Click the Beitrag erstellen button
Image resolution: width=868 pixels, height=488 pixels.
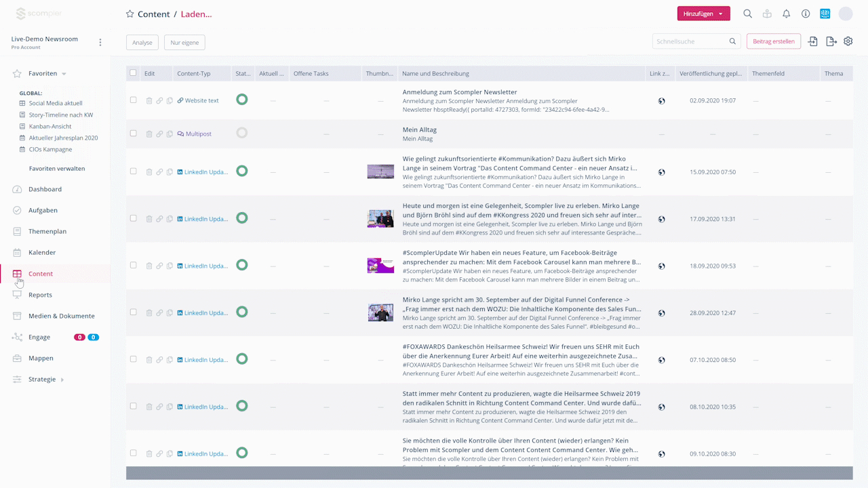pyautogui.click(x=774, y=41)
